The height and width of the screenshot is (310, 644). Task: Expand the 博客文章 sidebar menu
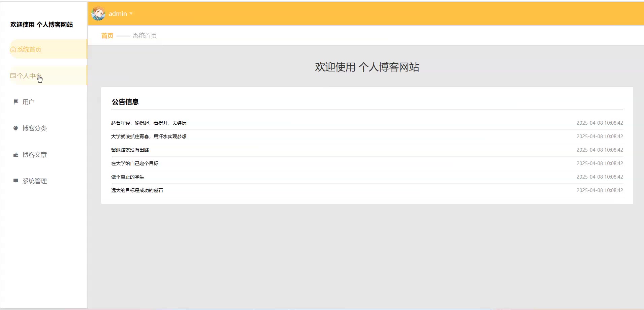click(48, 155)
